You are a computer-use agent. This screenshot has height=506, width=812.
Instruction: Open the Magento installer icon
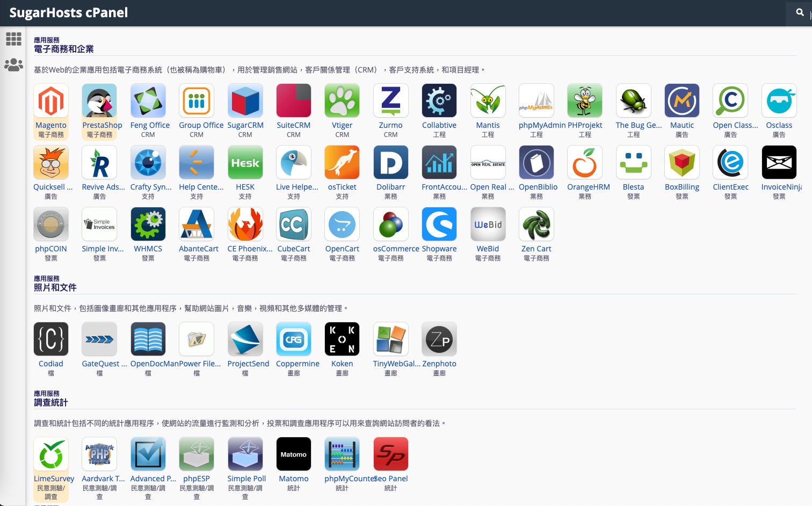click(x=51, y=100)
